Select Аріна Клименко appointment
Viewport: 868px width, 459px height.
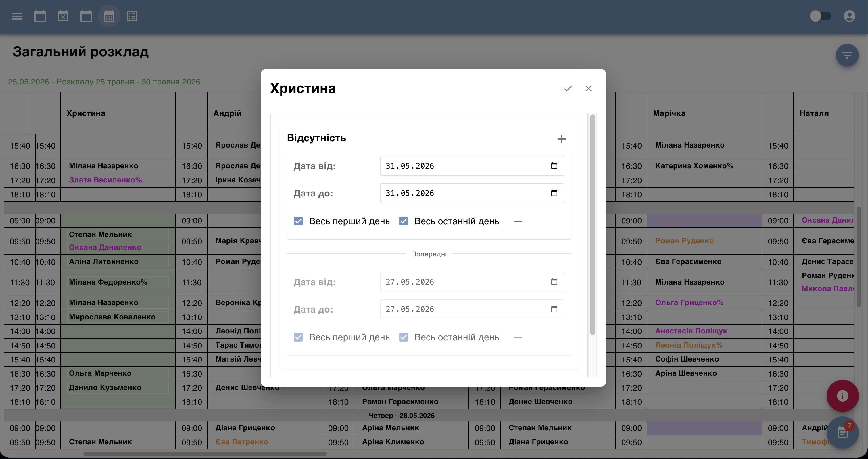click(x=393, y=442)
